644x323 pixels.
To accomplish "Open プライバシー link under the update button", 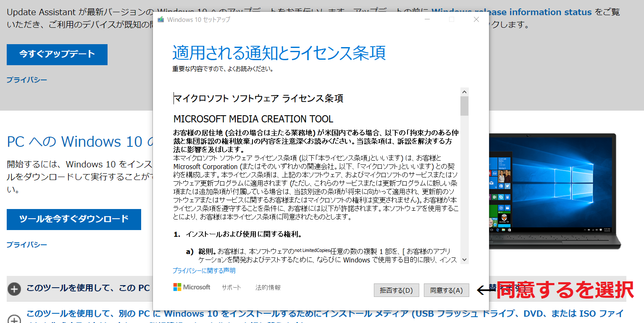I will click(x=27, y=80).
